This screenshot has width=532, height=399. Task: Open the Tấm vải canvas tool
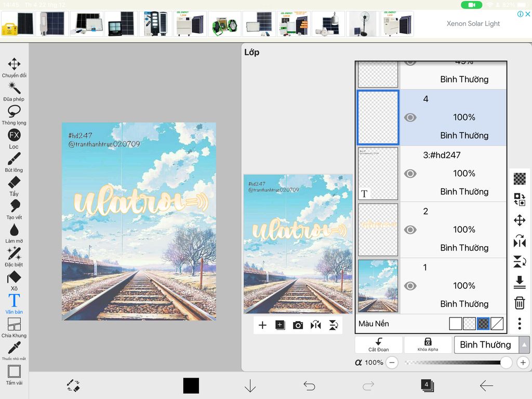[14, 375]
